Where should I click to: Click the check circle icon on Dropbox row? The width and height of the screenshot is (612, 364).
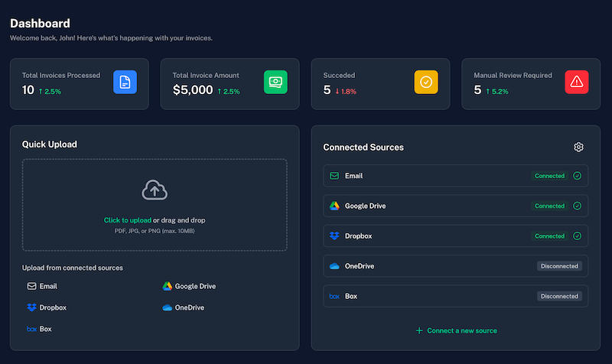(577, 236)
